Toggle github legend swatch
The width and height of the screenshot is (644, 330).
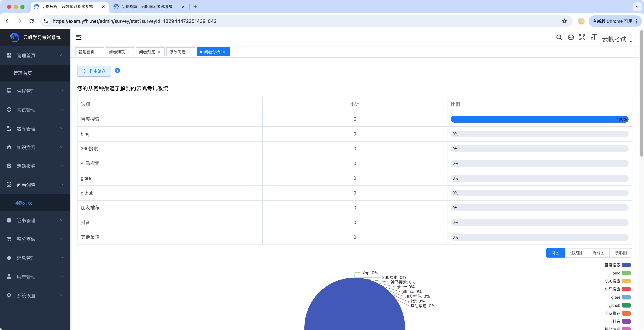click(626, 305)
